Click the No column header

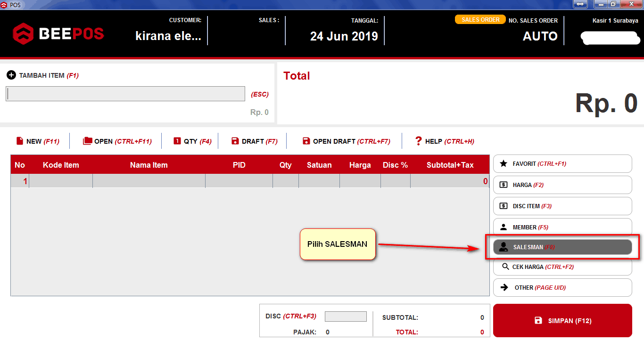pyautogui.click(x=20, y=165)
